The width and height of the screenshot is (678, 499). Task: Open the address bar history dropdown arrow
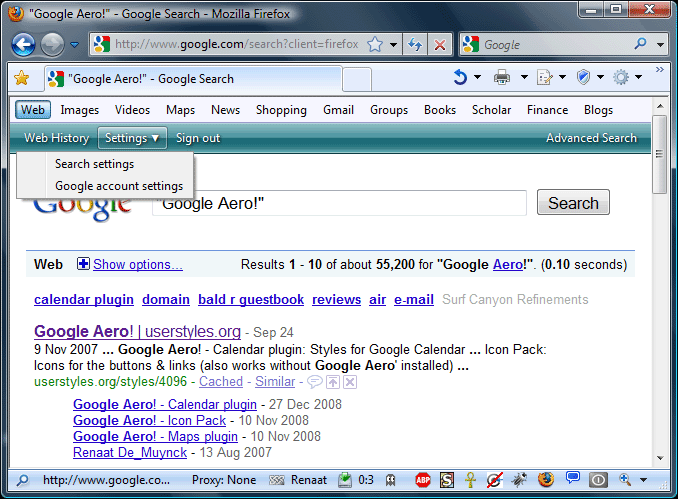coord(393,45)
